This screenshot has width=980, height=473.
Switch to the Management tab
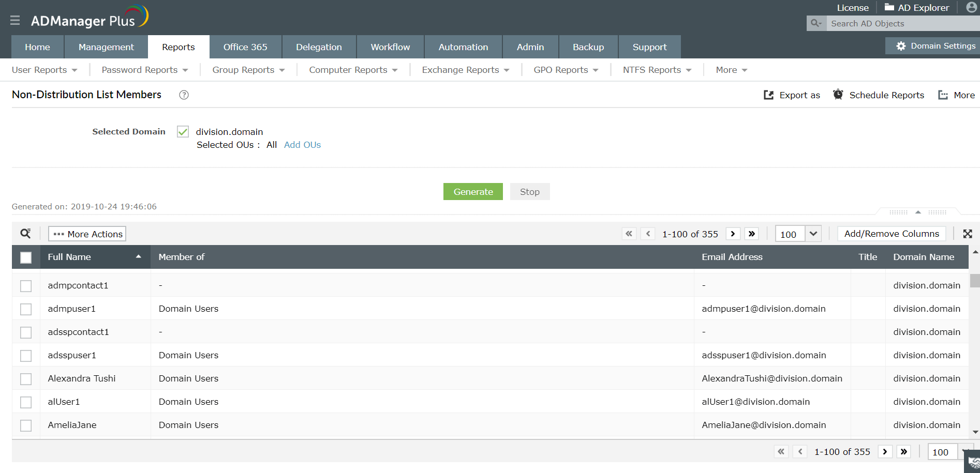[106, 47]
